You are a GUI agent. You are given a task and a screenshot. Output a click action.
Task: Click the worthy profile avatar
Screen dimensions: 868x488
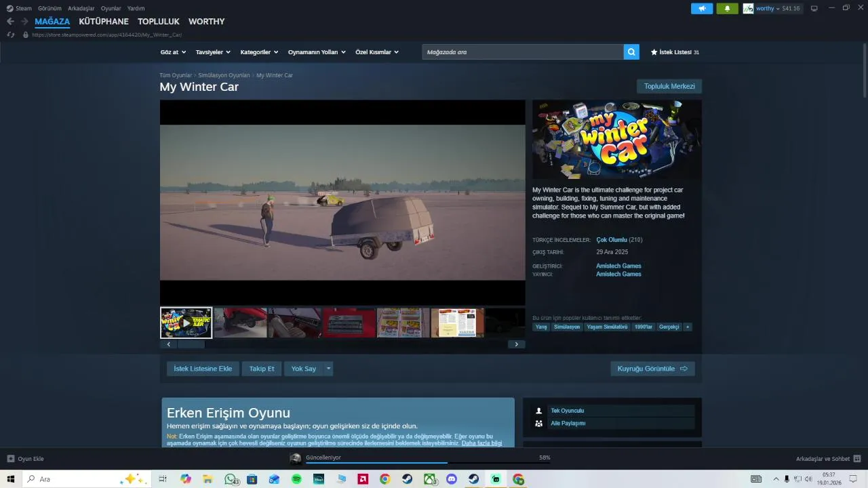pos(748,9)
